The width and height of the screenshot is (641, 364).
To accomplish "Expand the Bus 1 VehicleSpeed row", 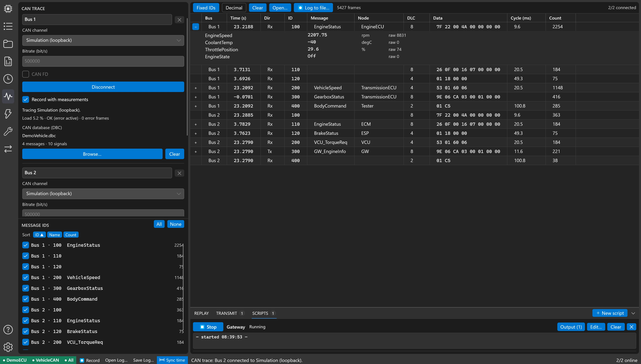I will 196,88.
